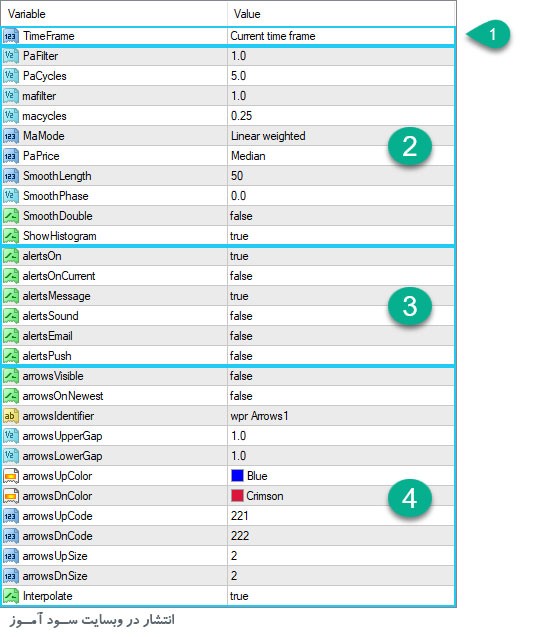Toggle the alertsOn true value

coord(340,256)
